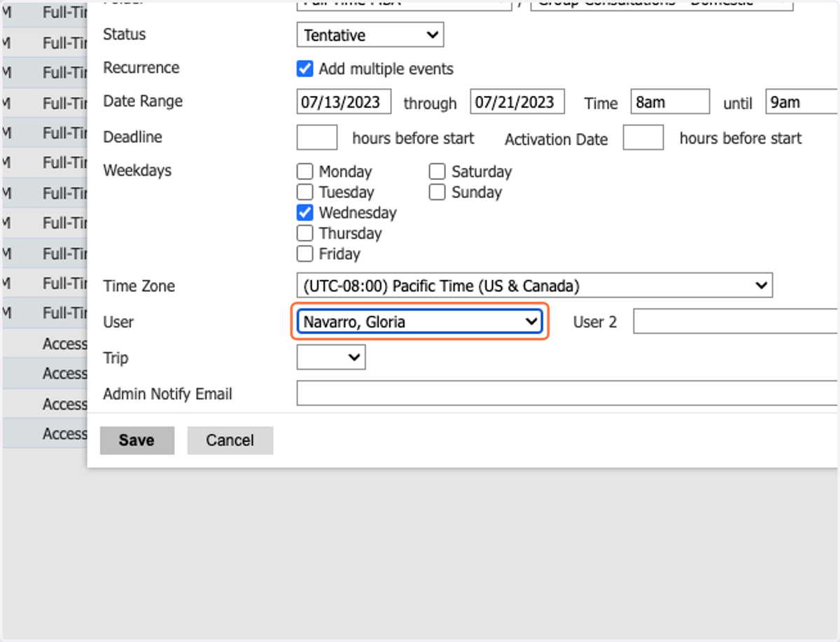Click the Activation Date hours field
Viewport: 840px width, 642px height.
pos(643,137)
